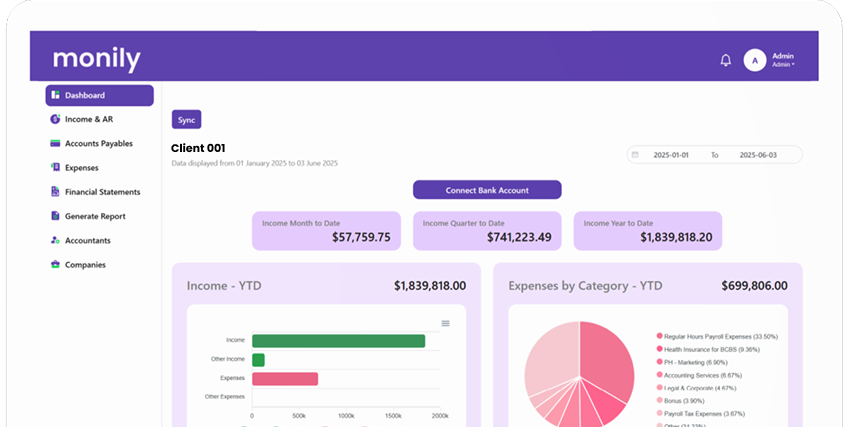Image resolution: width=850 pixels, height=427 pixels.
Task: Click the Generate Report icon
Action: [56, 216]
